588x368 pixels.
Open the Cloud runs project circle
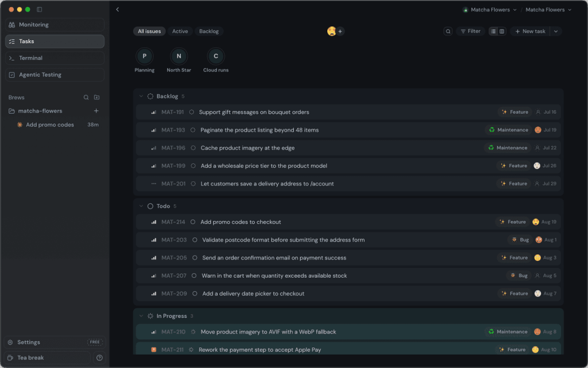pyautogui.click(x=216, y=56)
